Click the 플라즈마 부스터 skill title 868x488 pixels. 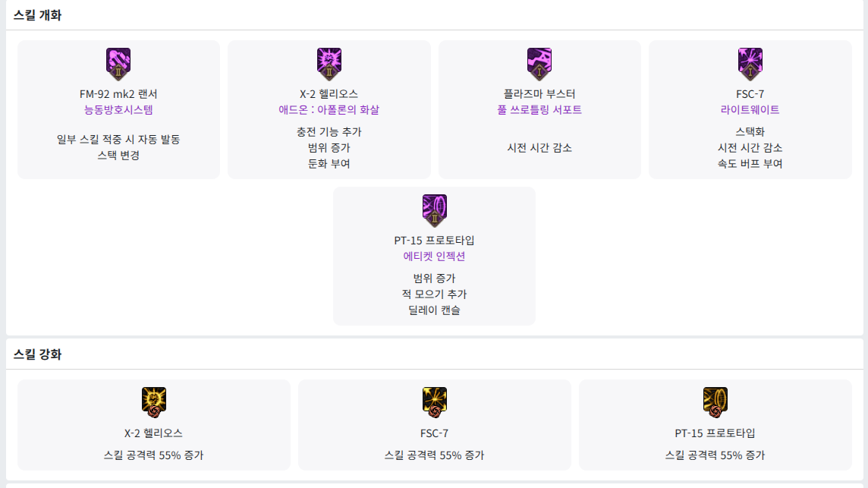pos(539,94)
